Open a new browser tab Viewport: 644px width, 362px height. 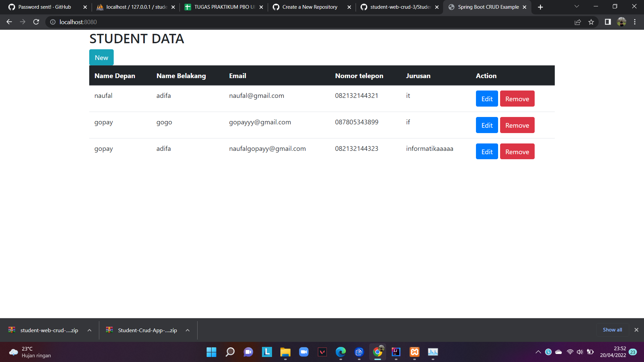tap(540, 7)
